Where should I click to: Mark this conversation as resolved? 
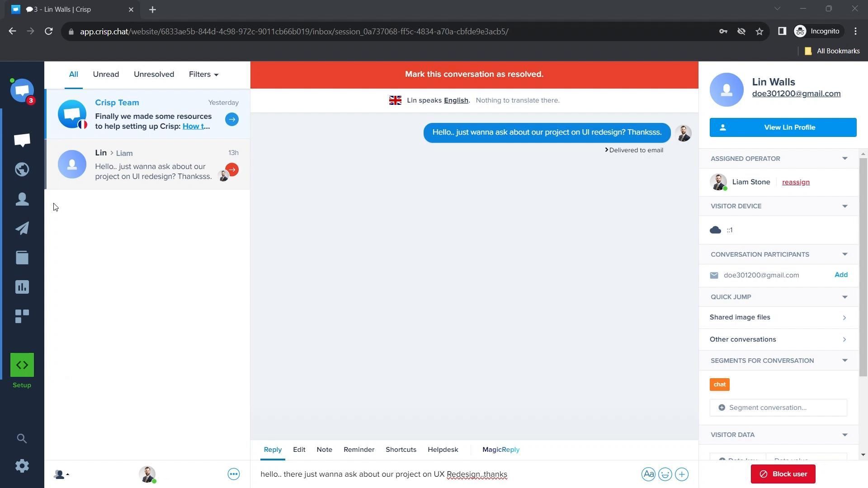pyautogui.click(x=474, y=75)
